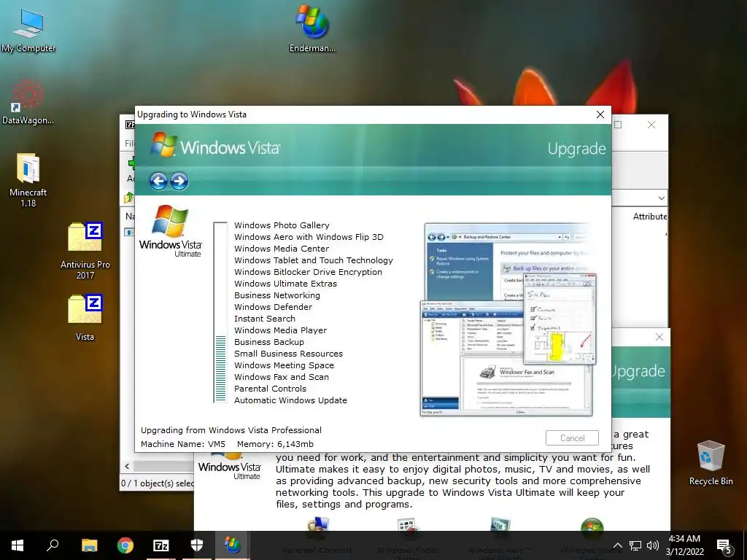The image size is (747, 560).
Task: Open My Computer desktop icon
Action: point(28,29)
